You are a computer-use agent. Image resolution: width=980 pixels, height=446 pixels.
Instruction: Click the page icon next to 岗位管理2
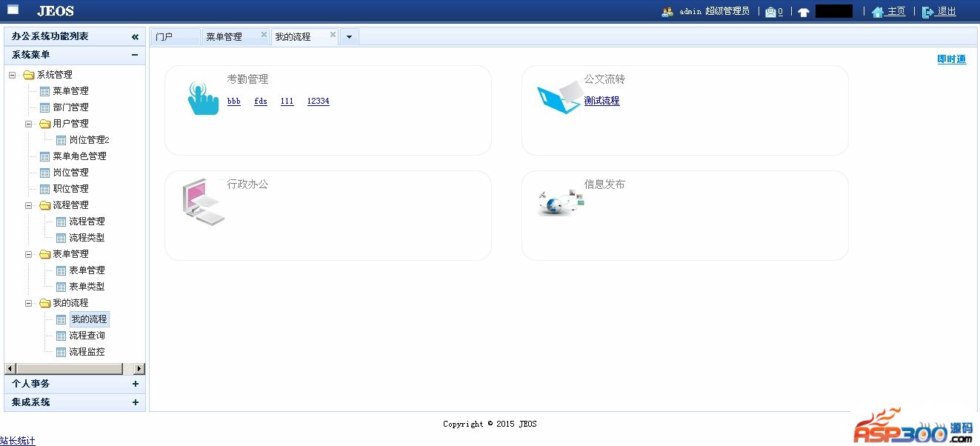61,140
